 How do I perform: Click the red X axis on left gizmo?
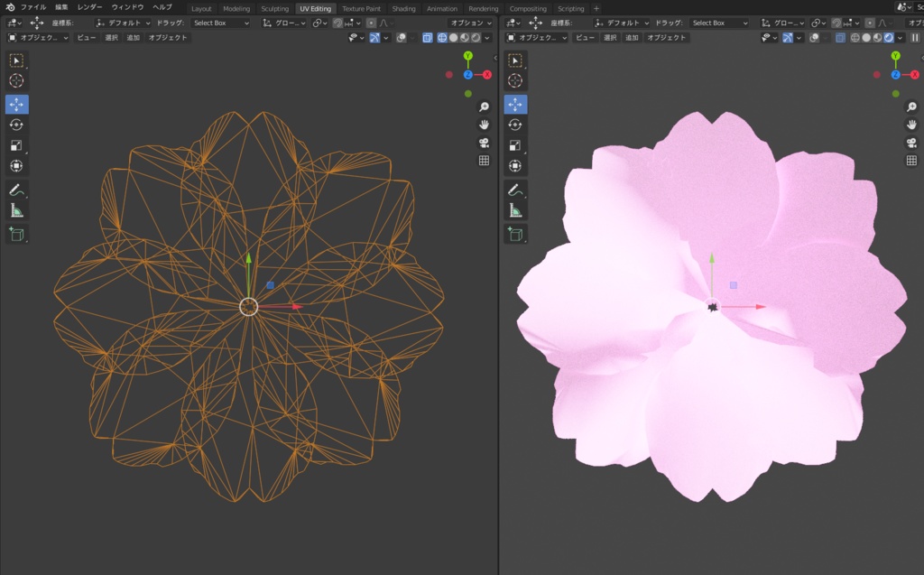pyautogui.click(x=487, y=74)
